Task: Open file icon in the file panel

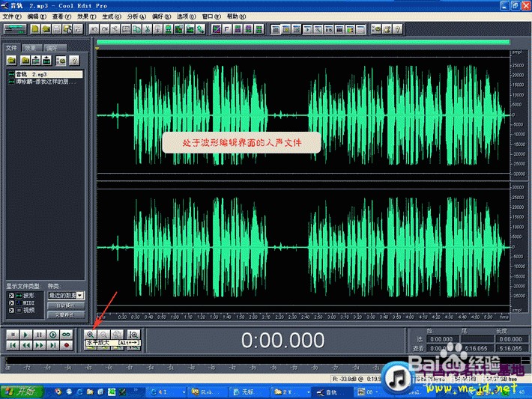Action: pos(12,61)
